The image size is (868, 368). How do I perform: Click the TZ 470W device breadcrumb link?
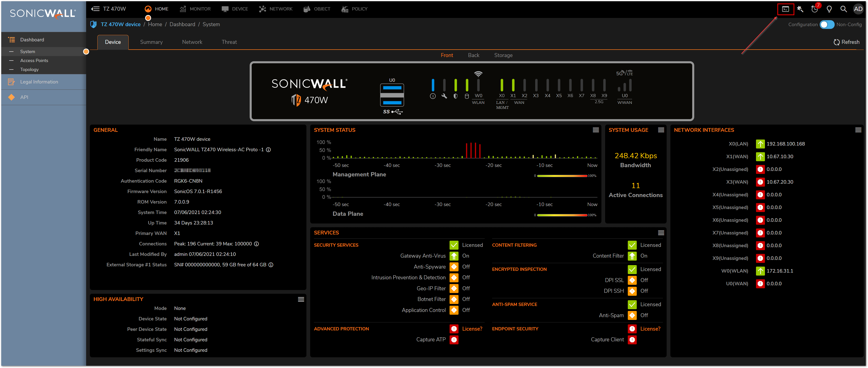coord(121,25)
